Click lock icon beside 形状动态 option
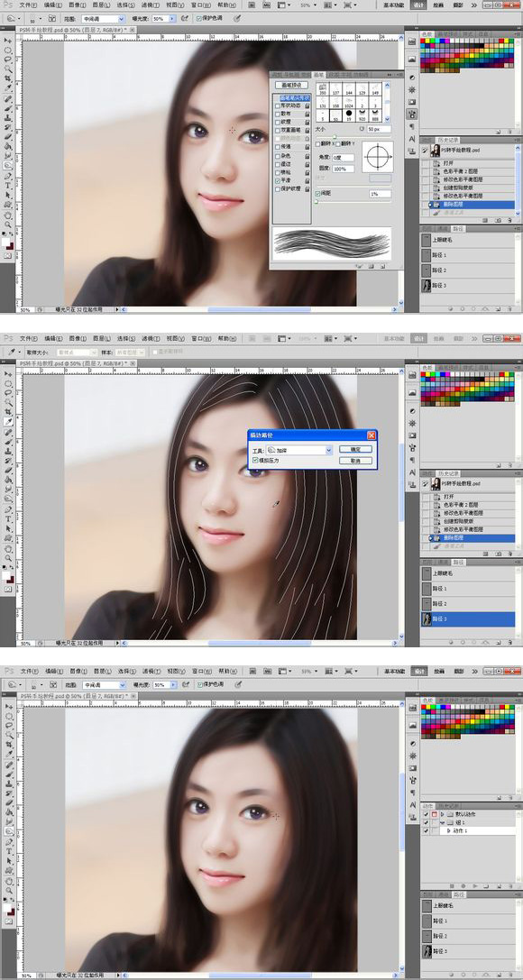The image size is (523, 980). click(x=307, y=105)
